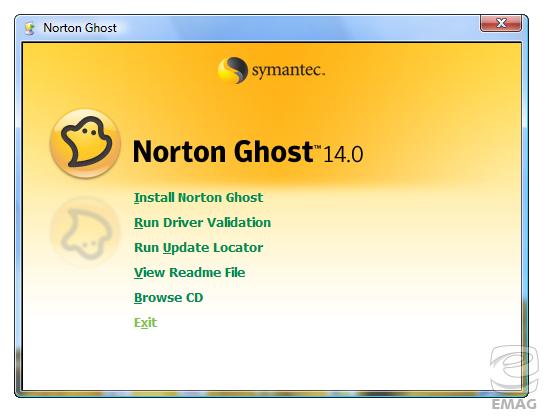
Task: Click the Exit link
Action: (145, 322)
